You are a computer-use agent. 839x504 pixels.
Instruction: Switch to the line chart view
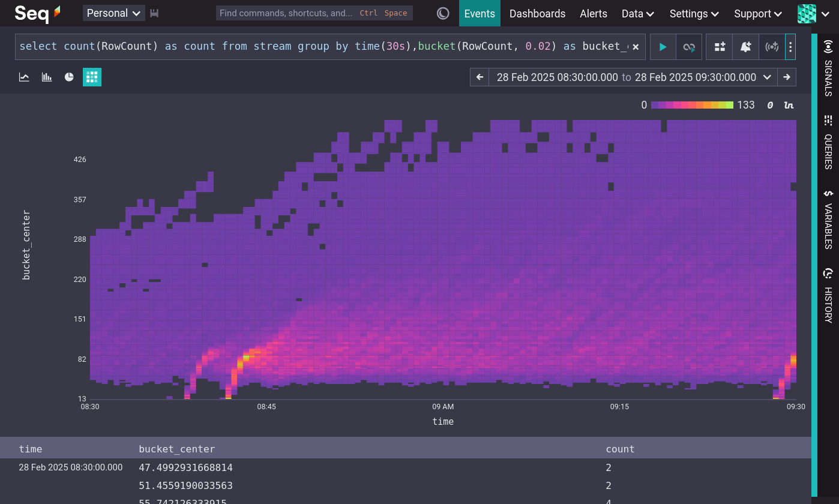click(x=24, y=77)
